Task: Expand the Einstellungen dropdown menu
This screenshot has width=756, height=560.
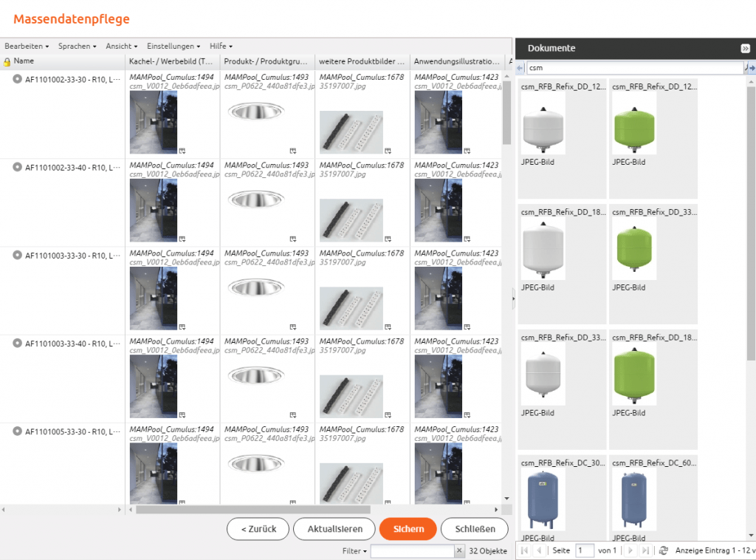Action: tap(173, 47)
